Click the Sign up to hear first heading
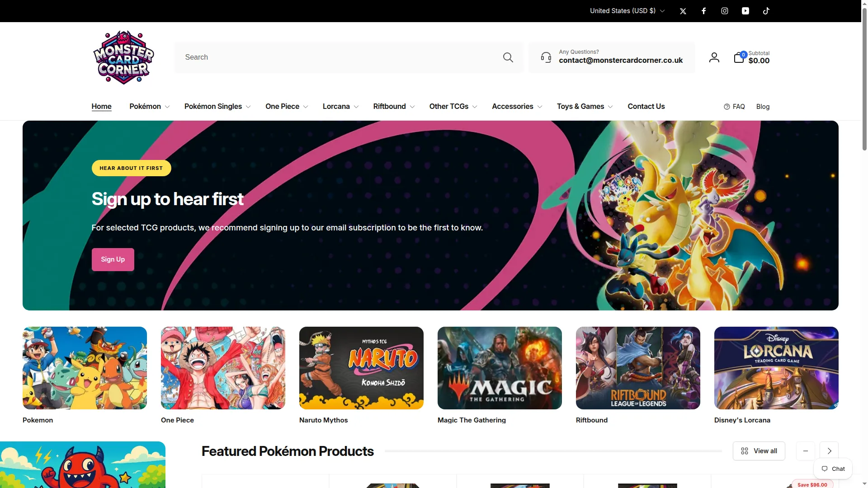 (x=167, y=199)
